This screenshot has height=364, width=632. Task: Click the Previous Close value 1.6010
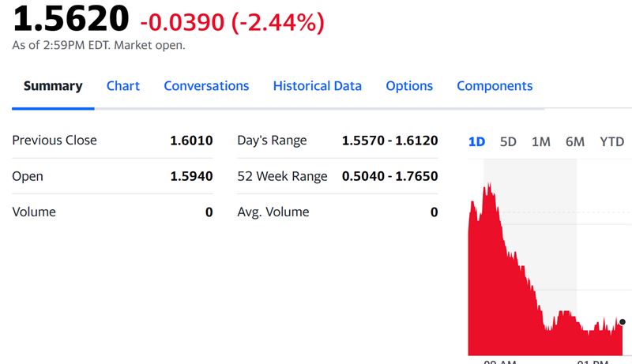[191, 141]
